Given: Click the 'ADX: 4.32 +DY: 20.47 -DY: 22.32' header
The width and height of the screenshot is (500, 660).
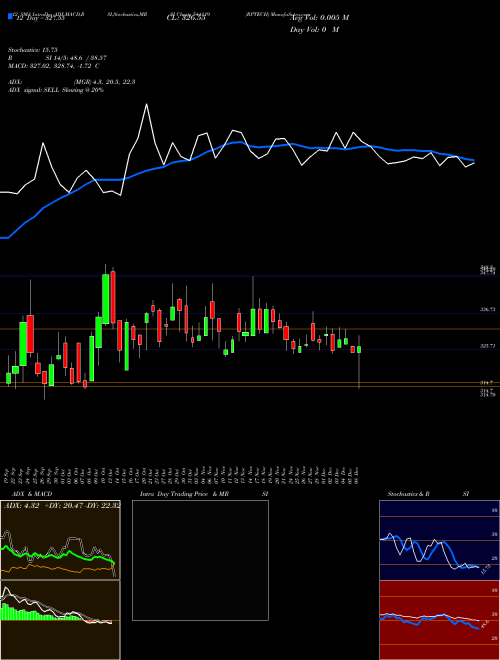Looking at the screenshot, I should (x=62, y=505).
